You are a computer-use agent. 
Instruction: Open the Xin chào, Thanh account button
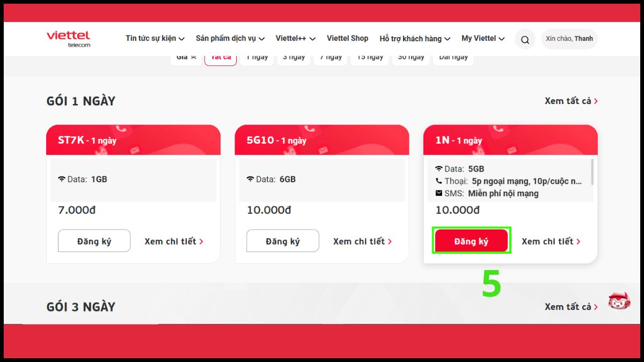pyautogui.click(x=569, y=39)
